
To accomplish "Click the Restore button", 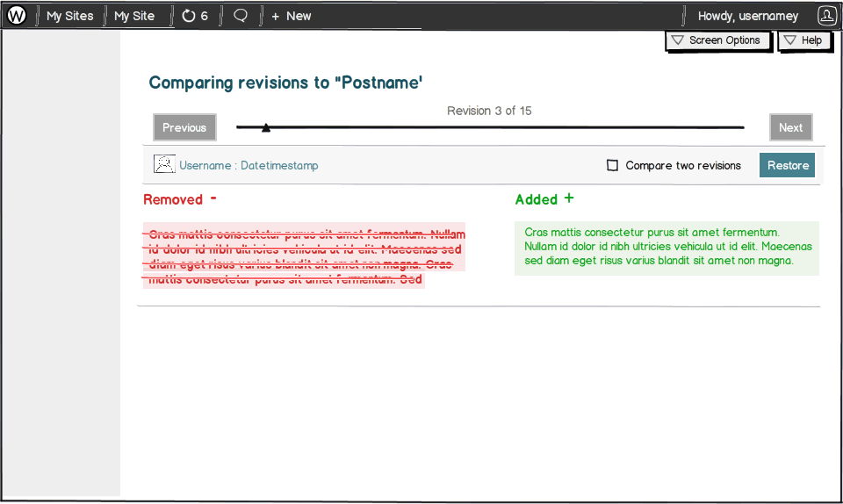I will tap(788, 165).
